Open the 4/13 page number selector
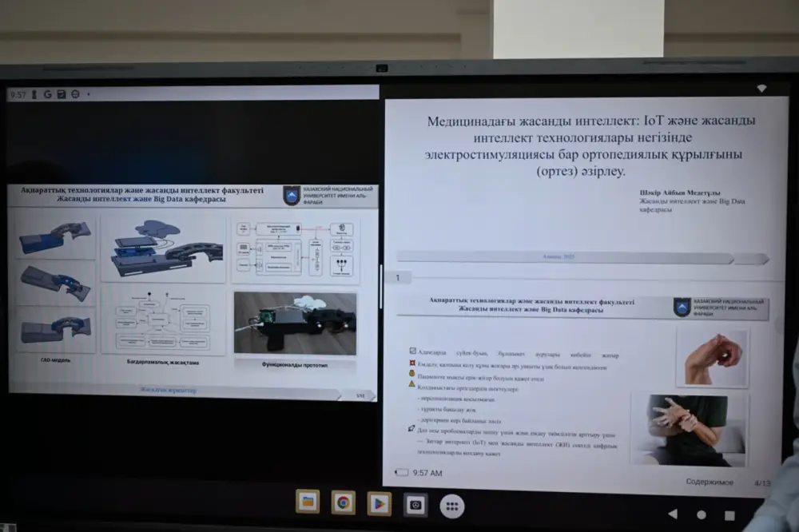The height and width of the screenshot is (532, 799). pos(761,482)
